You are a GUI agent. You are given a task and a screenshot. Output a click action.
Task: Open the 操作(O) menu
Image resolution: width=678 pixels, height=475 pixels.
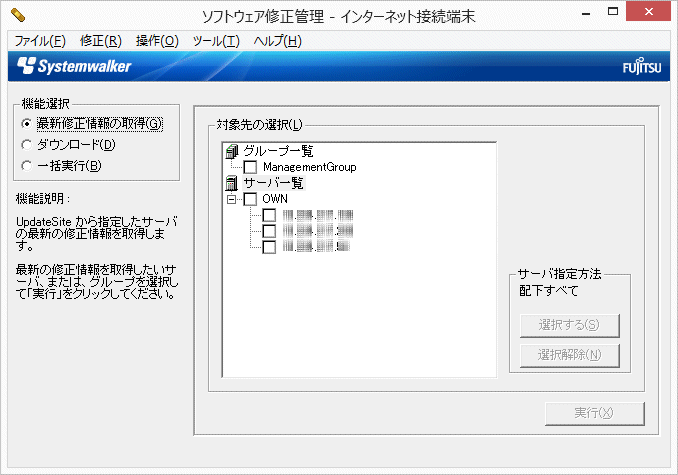[x=157, y=41]
